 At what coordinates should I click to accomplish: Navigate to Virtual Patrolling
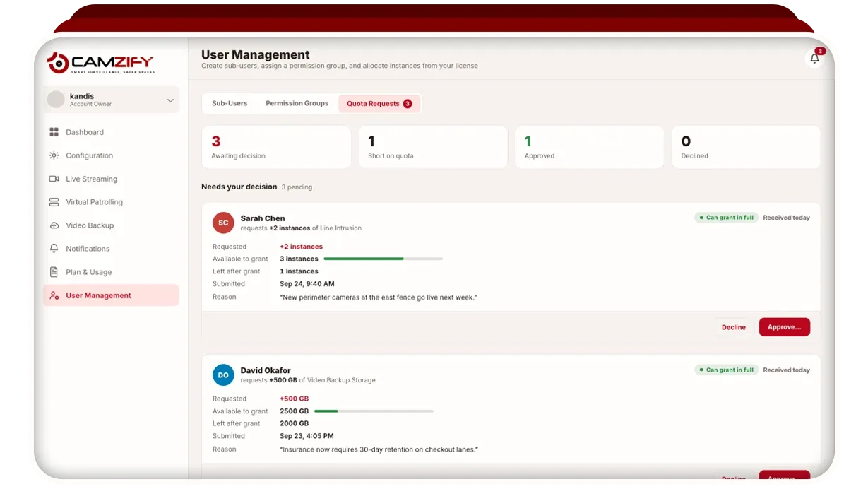click(111, 202)
